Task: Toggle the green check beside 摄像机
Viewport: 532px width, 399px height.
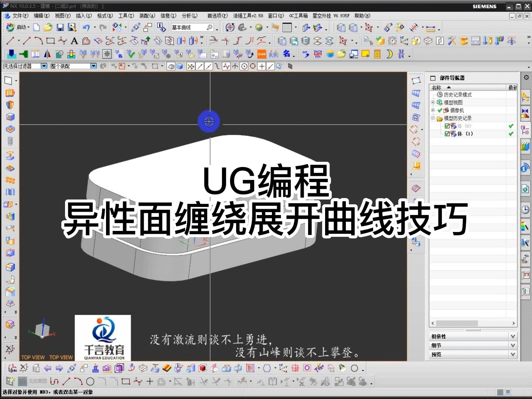Action: (x=439, y=110)
